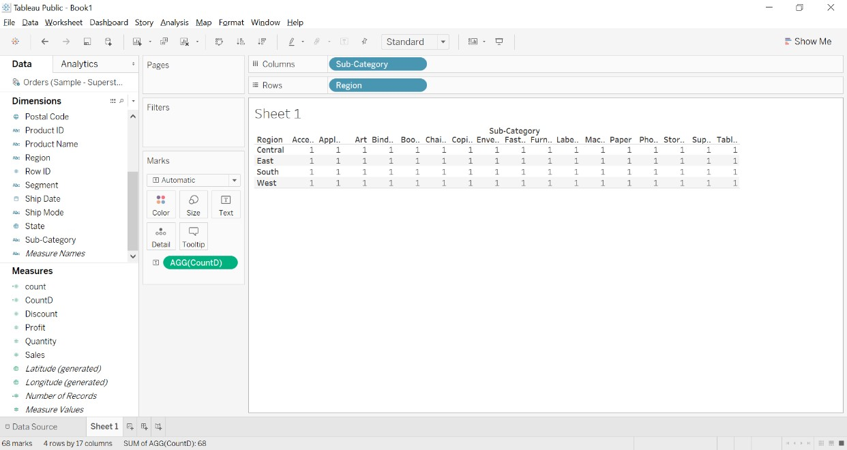Open the Format menu

231,22
